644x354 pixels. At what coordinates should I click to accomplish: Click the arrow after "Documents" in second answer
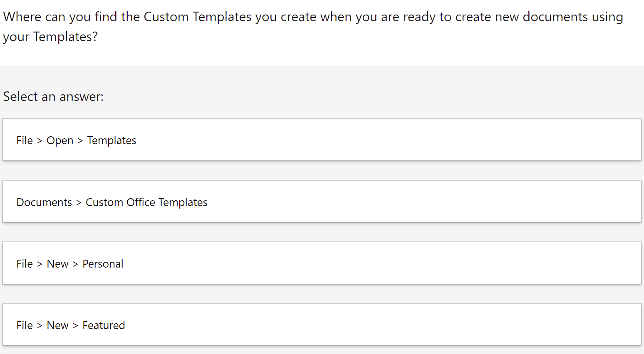(x=79, y=203)
